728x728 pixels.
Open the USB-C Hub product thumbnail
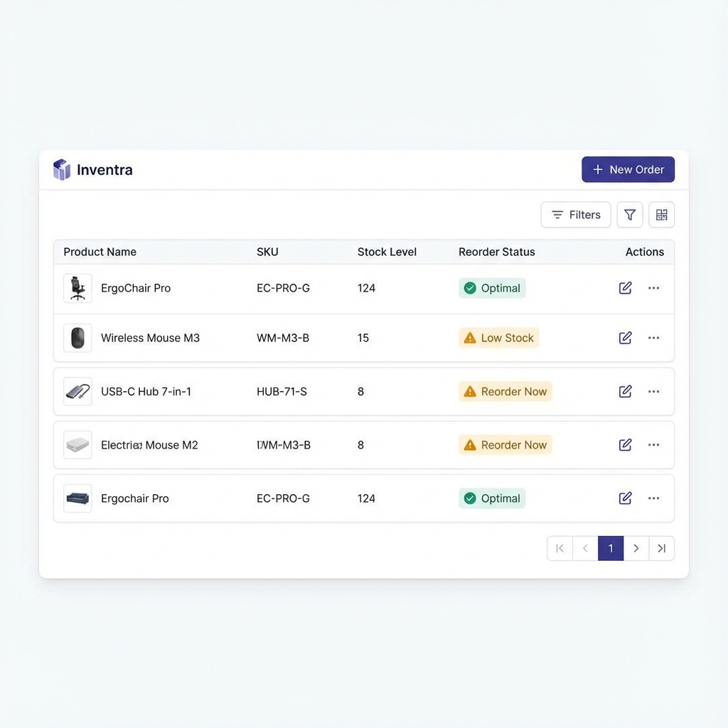[x=77, y=392]
